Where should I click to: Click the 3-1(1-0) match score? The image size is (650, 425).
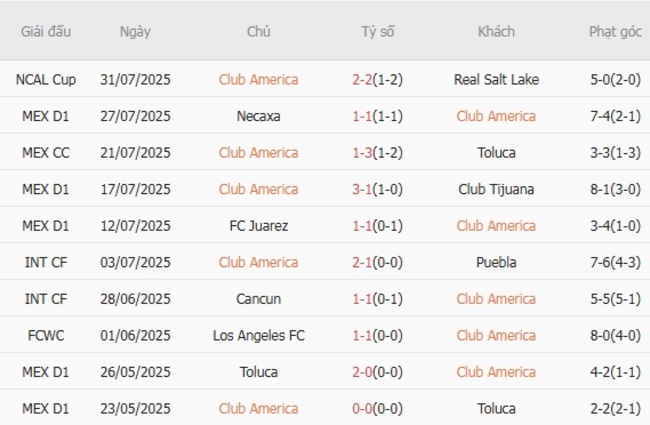[x=378, y=189]
